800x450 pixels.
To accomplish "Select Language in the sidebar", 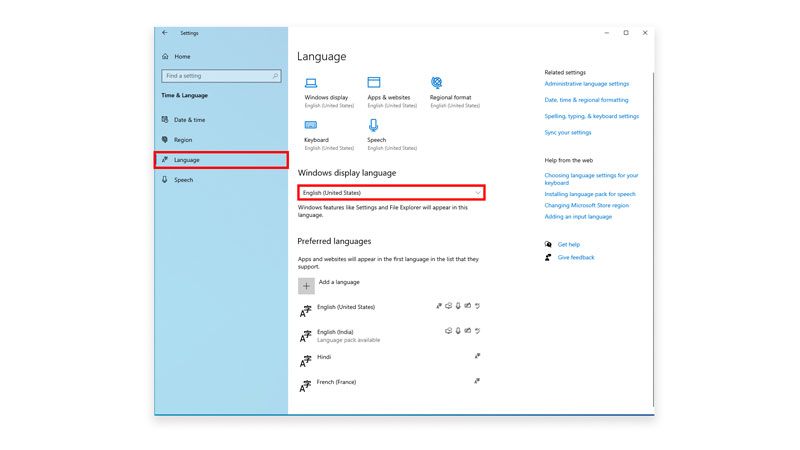I will click(x=221, y=160).
